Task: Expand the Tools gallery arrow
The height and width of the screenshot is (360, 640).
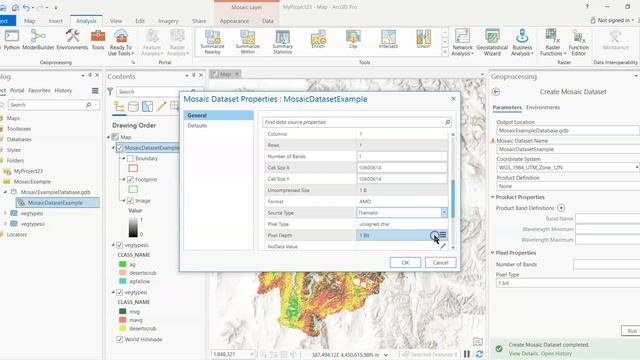Action: pyautogui.click(x=445, y=52)
